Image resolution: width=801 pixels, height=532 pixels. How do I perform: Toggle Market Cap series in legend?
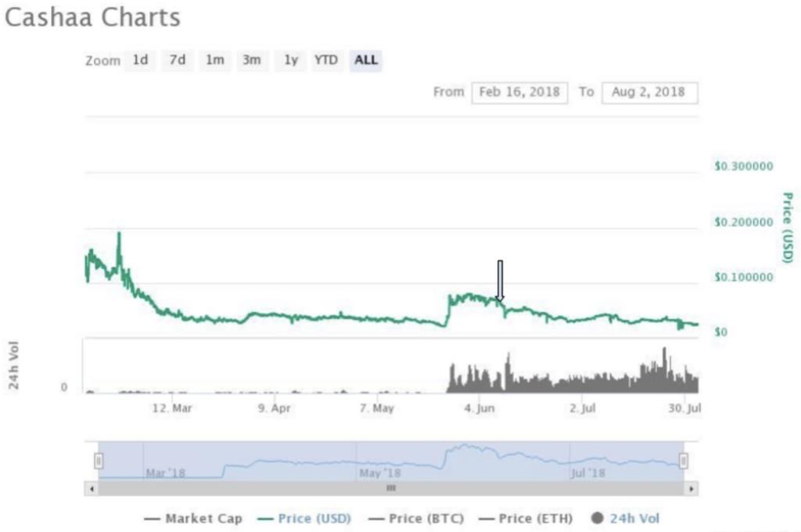click(193, 519)
